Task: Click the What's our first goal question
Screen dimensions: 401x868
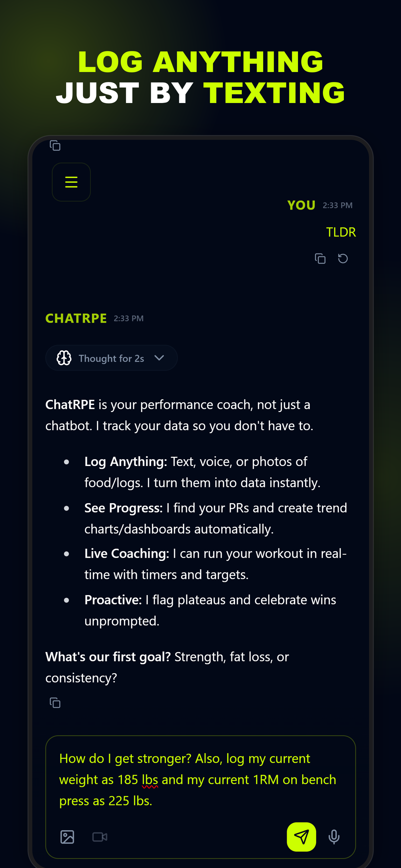Action: 108,657
